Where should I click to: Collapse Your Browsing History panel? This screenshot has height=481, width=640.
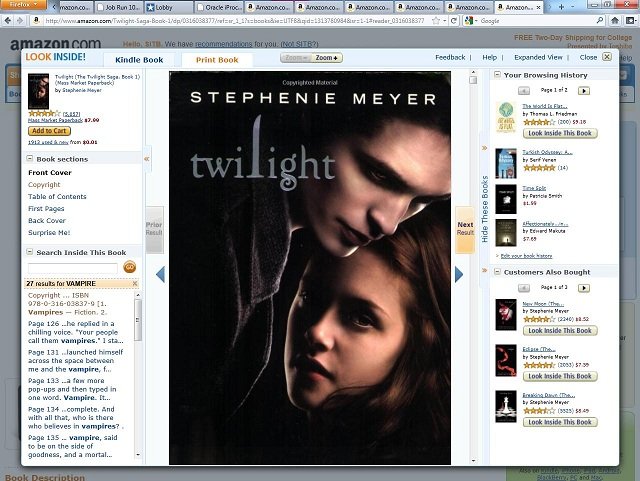[x=497, y=74]
